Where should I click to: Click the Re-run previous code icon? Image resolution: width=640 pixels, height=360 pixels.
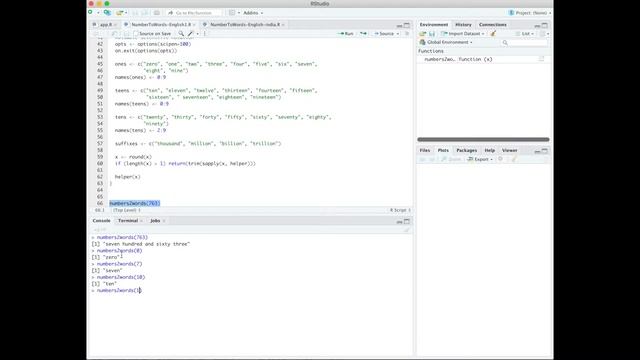[363, 33]
